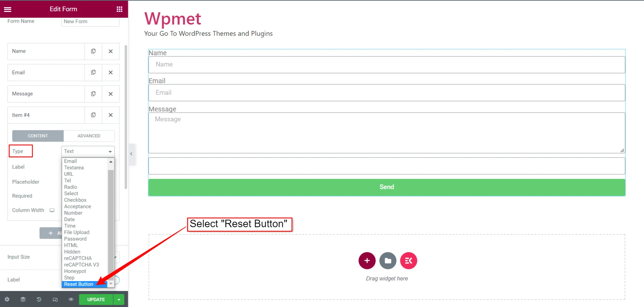Remove the Email field item
644x307 pixels.
pyautogui.click(x=111, y=73)
